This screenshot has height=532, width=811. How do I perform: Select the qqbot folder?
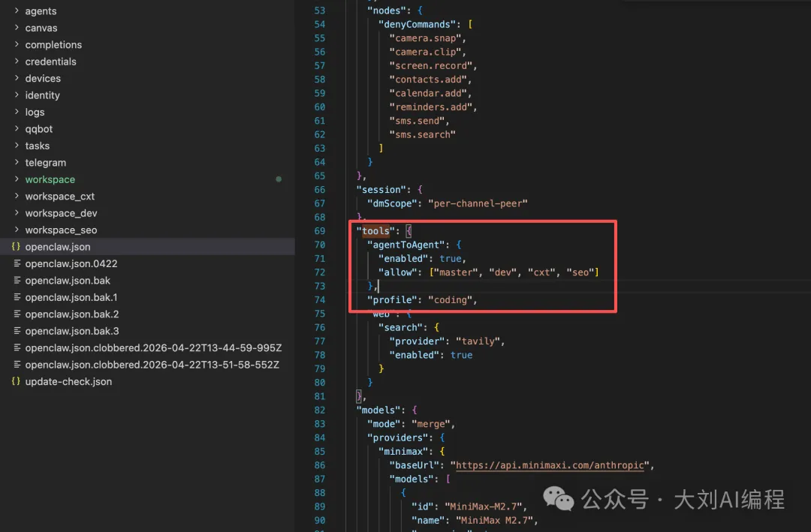coord(39,129)
